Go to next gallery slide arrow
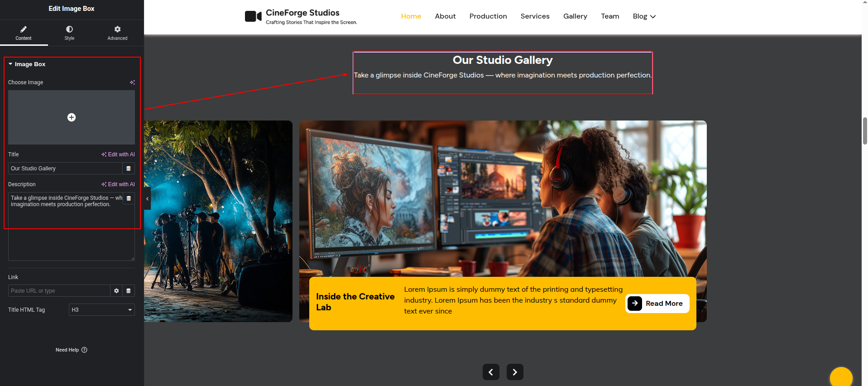The width and height of the screenshot is (868, 386). tap(515, 372)
